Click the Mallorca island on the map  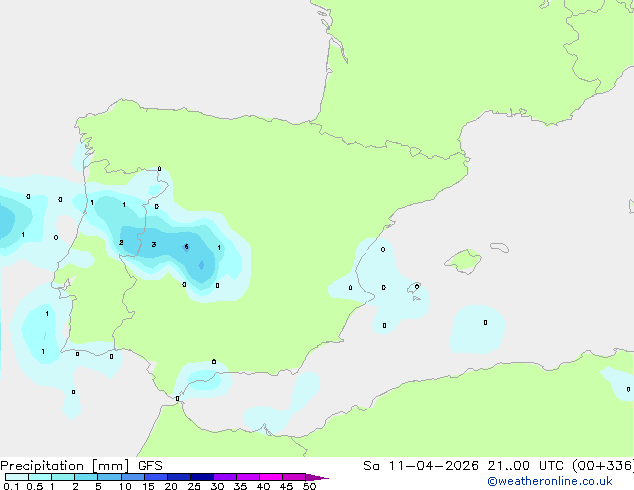[463, 261]
